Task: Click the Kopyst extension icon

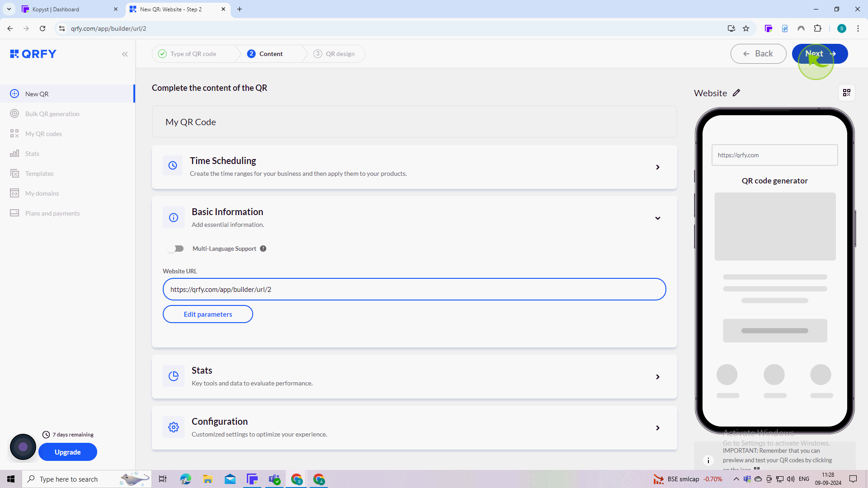Action: point(768,28)
